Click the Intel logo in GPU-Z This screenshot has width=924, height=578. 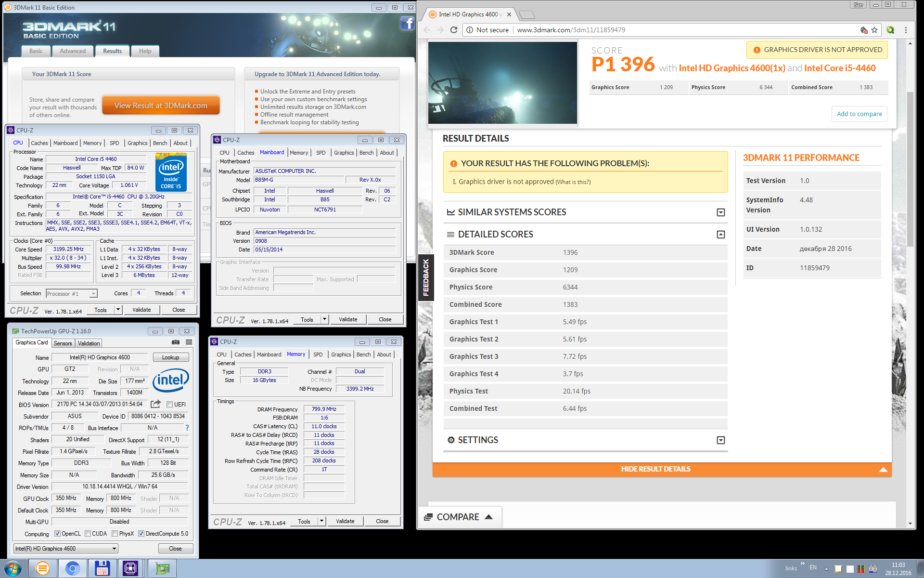[171, 381]
